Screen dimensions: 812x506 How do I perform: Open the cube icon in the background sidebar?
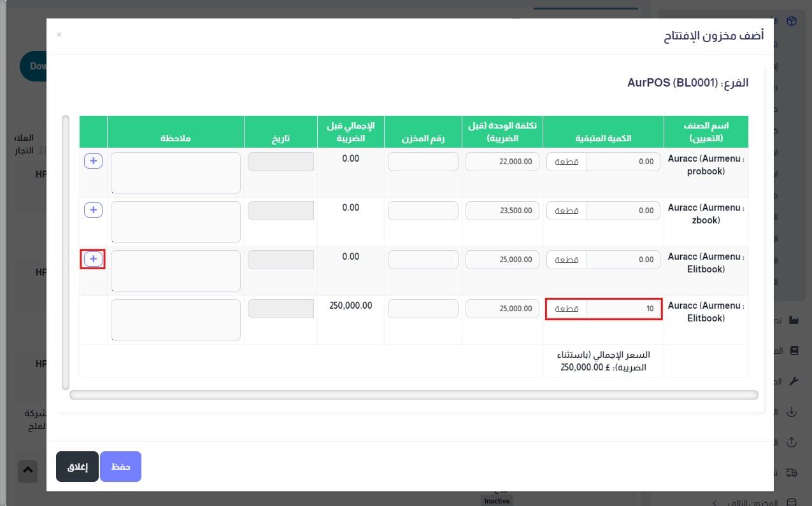click(792, 21)
